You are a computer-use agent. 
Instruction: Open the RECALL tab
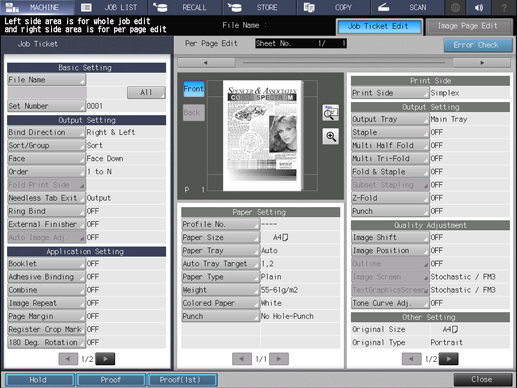coord(185,7)
